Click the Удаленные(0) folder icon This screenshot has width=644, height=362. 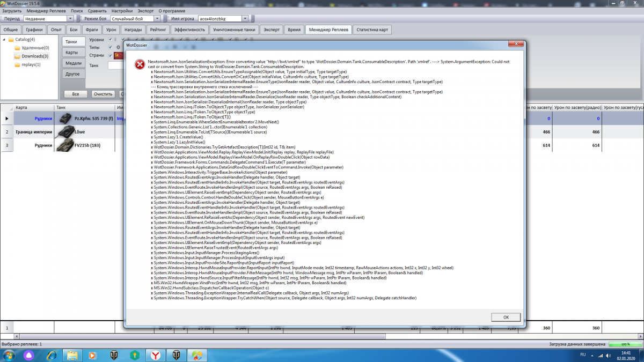(x=17, y=48)
